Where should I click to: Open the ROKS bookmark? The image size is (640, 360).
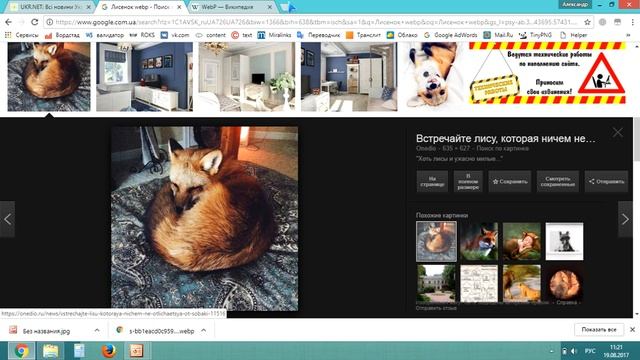click(x=142, y=35)
